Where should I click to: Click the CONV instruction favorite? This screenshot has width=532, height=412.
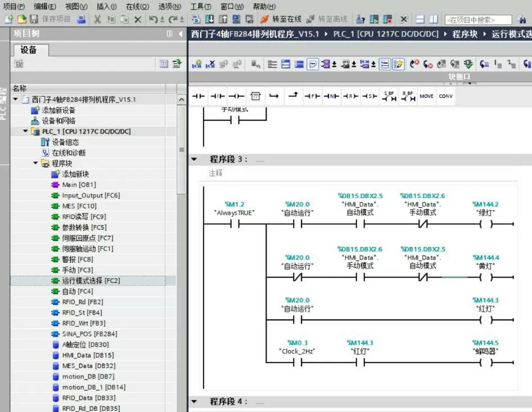pos(445,96)
